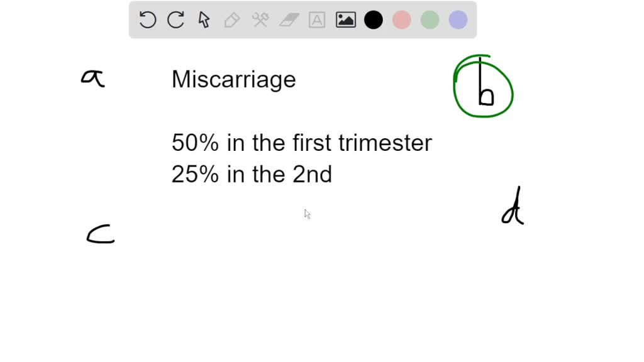Click the '25% in the 2nd' text

[x=252, y=175]
